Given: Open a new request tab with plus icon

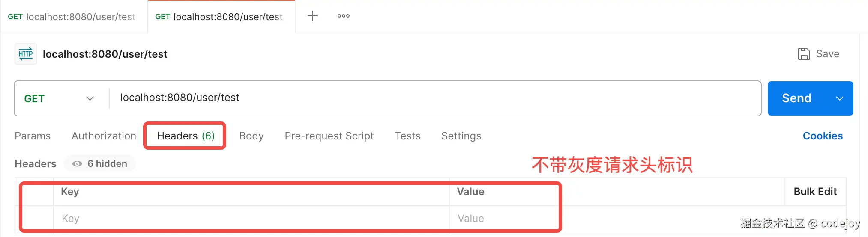Looking at the screenshot, I should point(313,16).
